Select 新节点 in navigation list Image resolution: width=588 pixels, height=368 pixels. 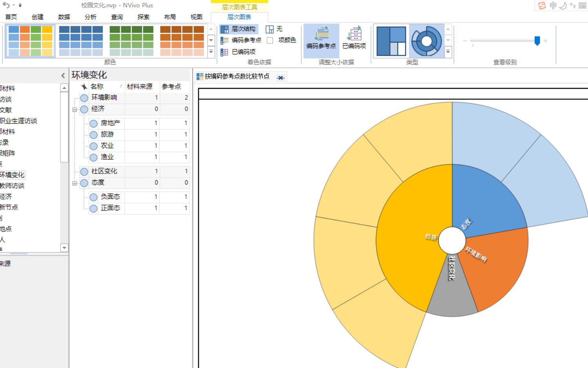coord(9,207)
